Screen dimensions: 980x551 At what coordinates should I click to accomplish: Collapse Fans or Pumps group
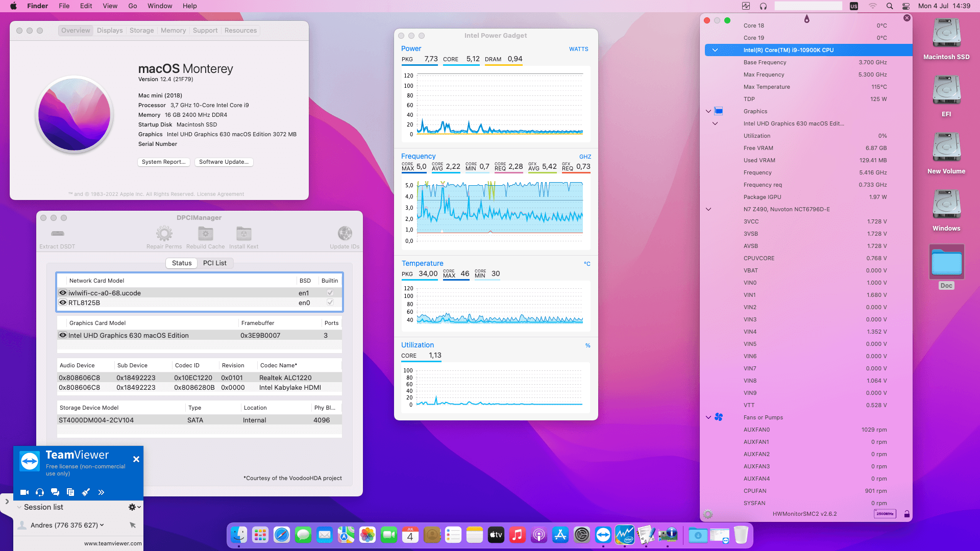[708, 417]
